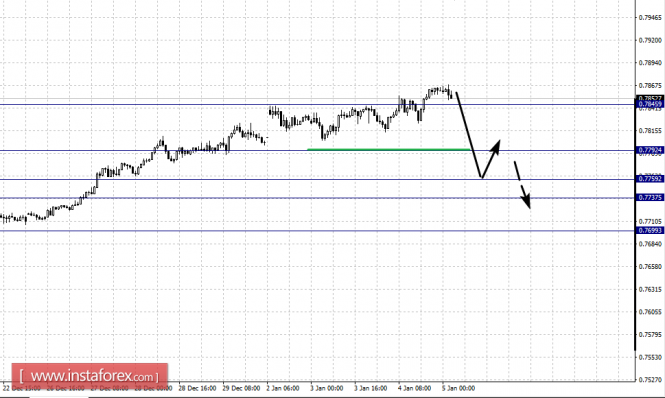Click the solid upward black arrow head
Screen dimensions: 665x398
tap(496, 146)
